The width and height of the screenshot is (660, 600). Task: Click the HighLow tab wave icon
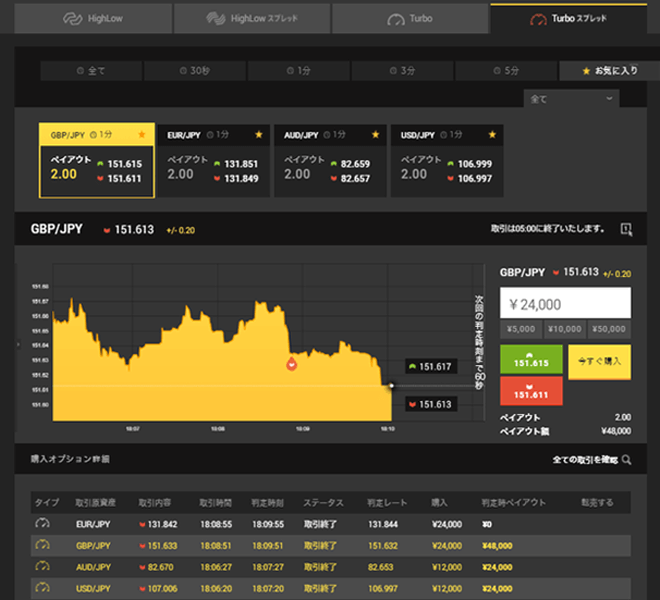point(73,19)
